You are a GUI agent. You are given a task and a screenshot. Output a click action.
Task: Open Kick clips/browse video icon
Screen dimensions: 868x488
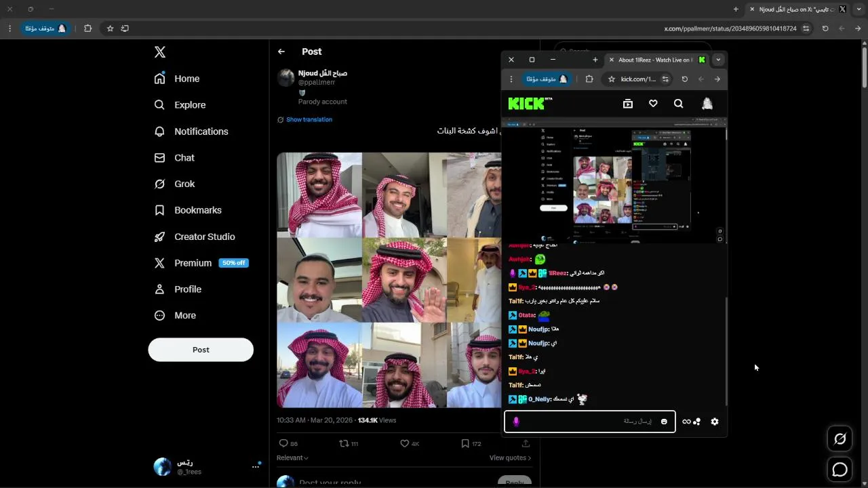628,104
